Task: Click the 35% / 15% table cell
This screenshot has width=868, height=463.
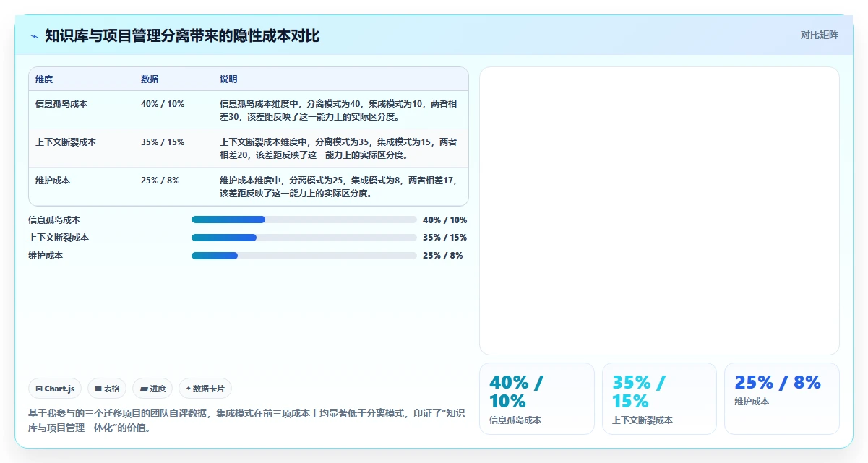Action: pyautogui.click(x=163, y=142)
